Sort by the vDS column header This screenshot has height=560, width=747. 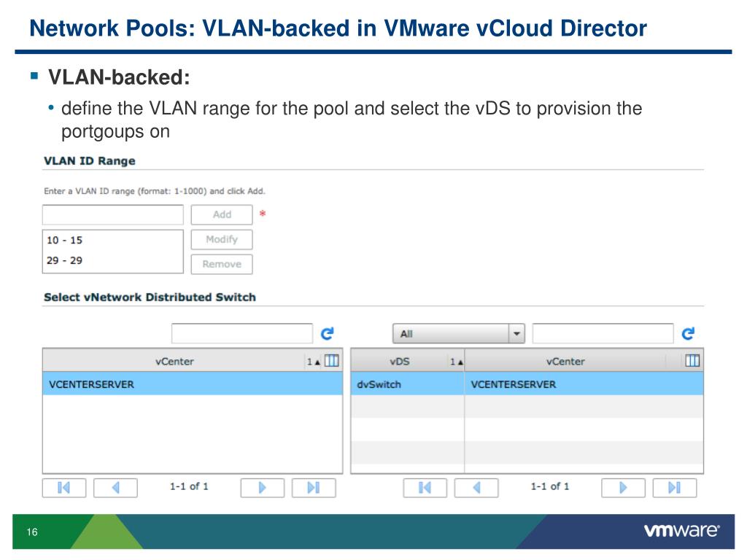coord(399,362)
